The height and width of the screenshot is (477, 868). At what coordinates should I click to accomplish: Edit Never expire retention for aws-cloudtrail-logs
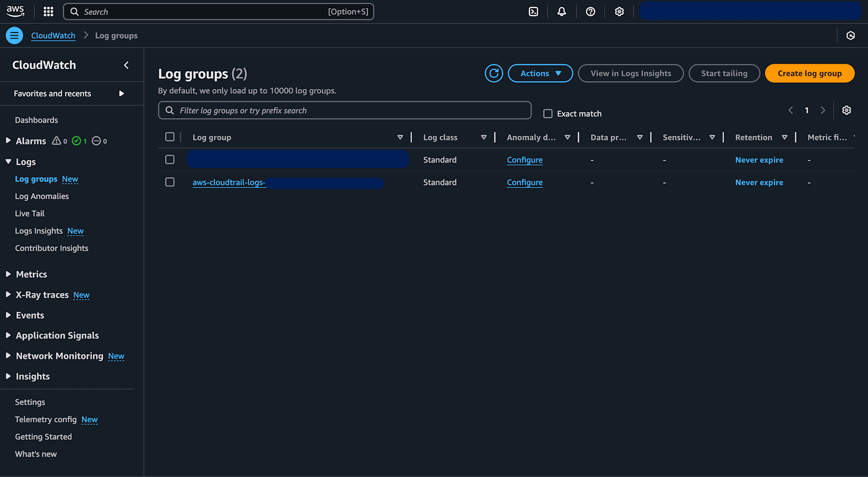tap(759, 183)
